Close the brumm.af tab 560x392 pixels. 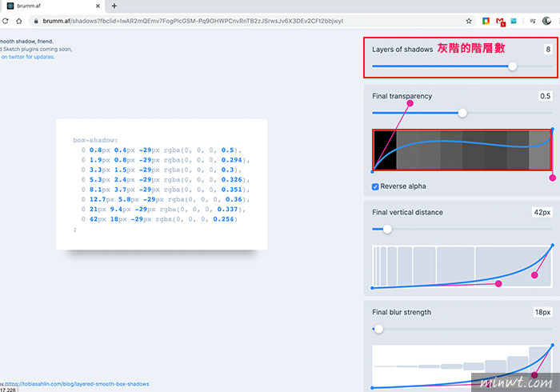click(98, 6)
